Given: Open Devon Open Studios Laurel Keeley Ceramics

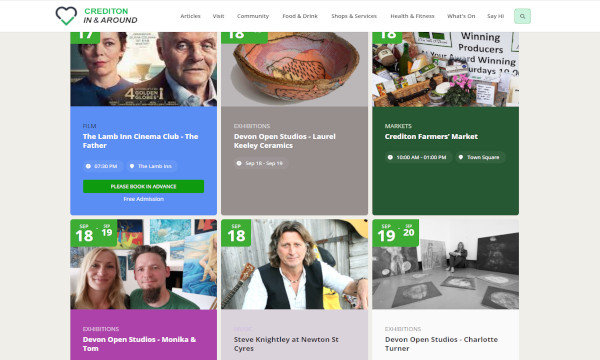Looking at the screenshot, I should pos(285,141).
